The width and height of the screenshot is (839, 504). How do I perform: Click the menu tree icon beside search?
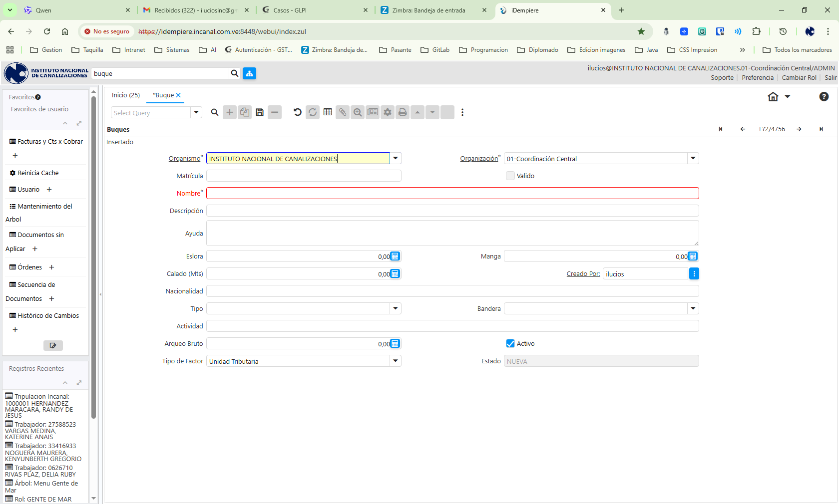(x=249, y=73)
